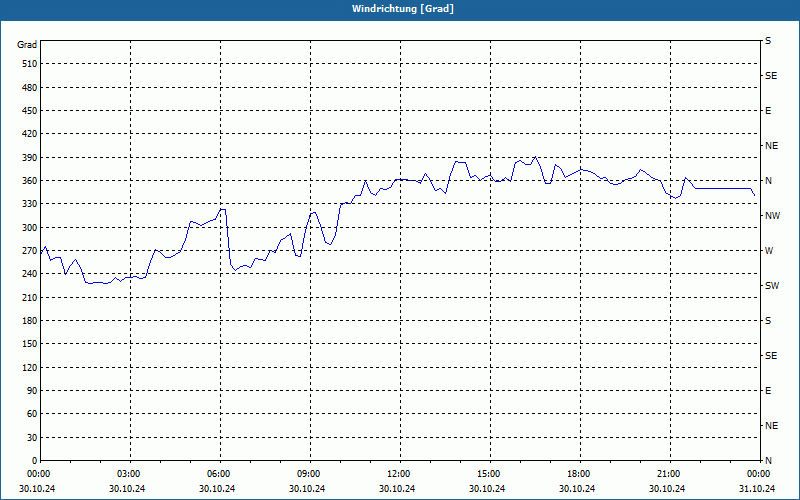Screen dimensions: 800x500
Task: Click the 'N' compass label level with 360
Action: click(x=768, y=181)
